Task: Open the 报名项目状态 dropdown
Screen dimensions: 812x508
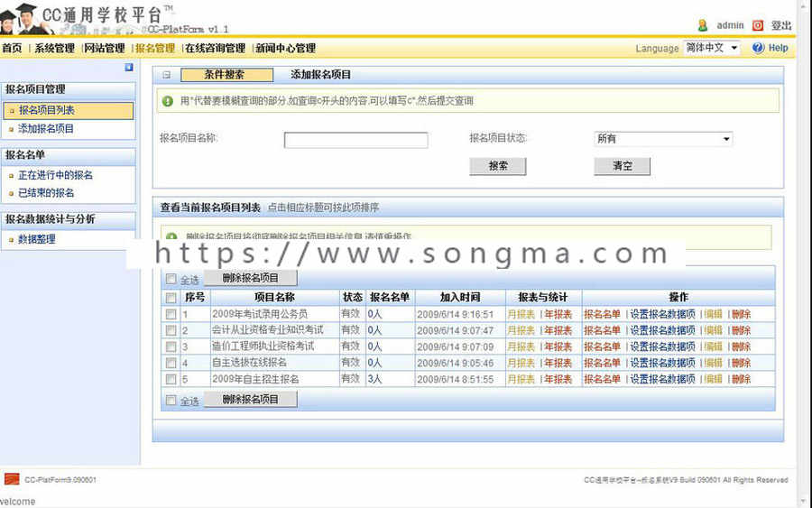Action: click(x=663, y=139)
